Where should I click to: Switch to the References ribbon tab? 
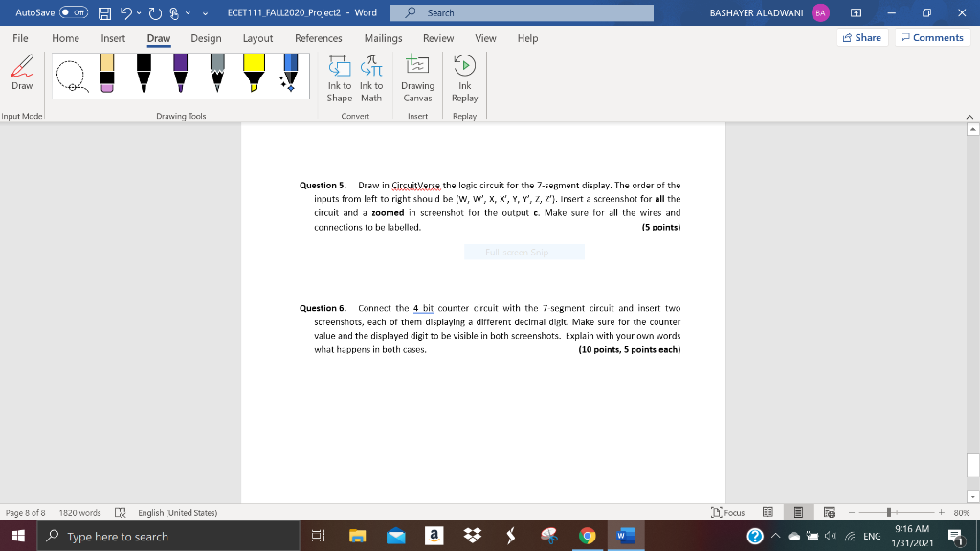point(318,39)
